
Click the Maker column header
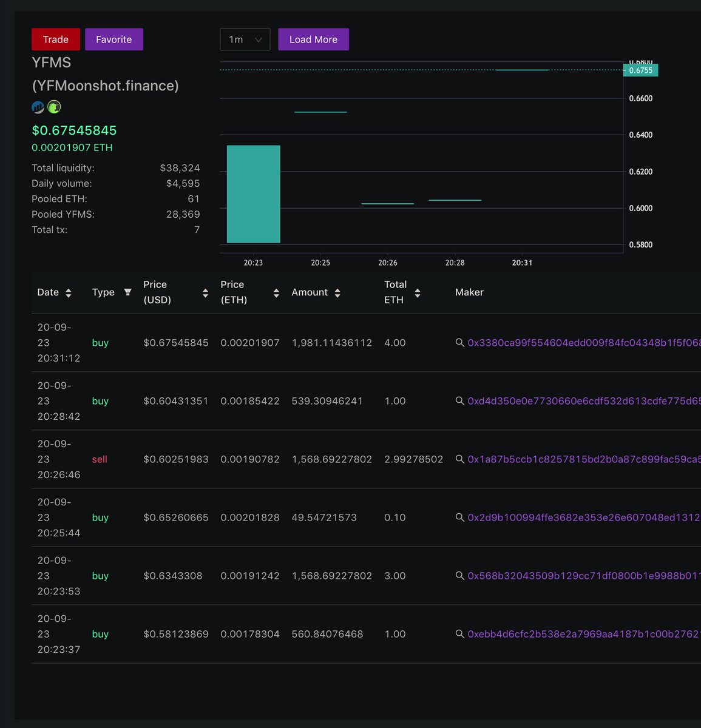coord(469,292)
